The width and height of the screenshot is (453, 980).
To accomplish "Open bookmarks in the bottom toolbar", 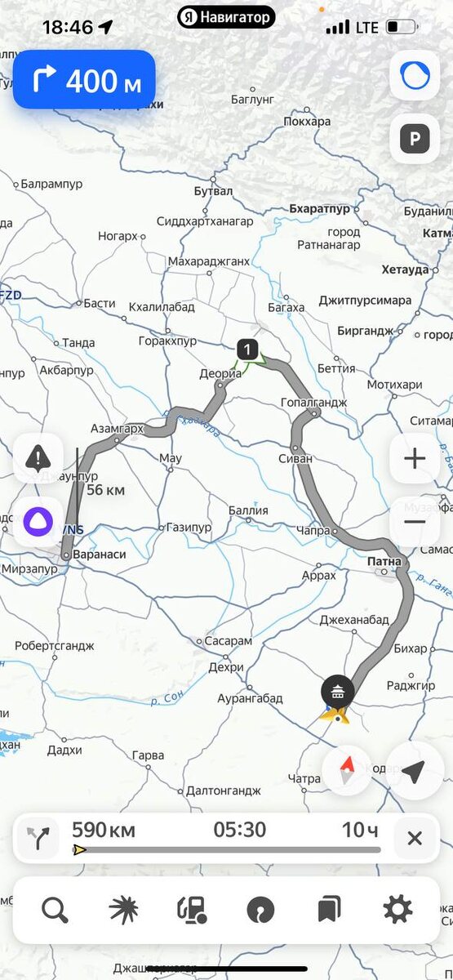I will pyautogui.click(x=329, y=909).
